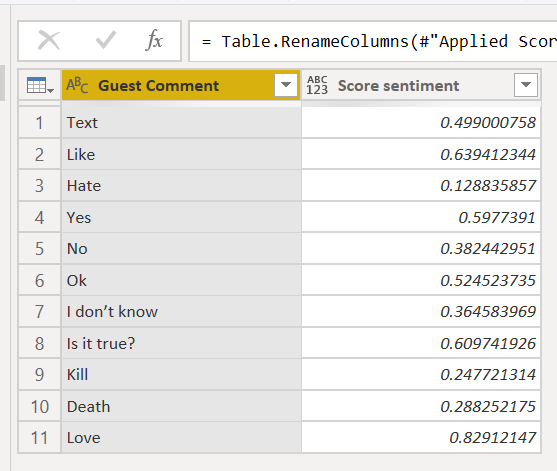Expand Score sentiment filter dropdown
Screen dimensions: 557x471
526,85
